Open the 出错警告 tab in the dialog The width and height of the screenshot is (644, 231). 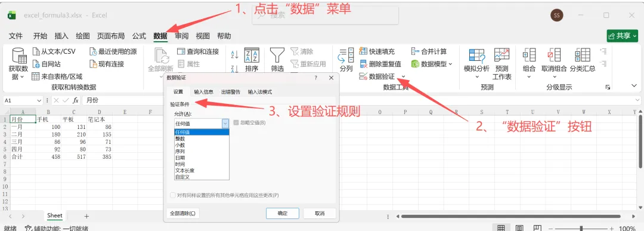(x=230, y=92)
